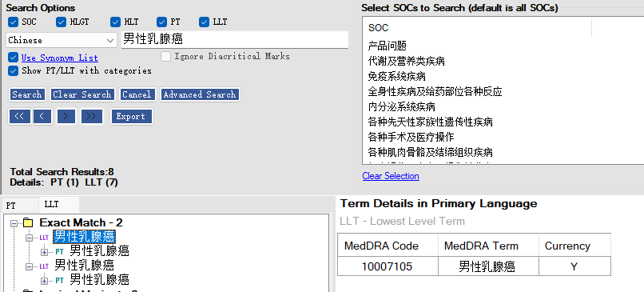Uncheck the SOC search level checkbox
Screen dimensions: 644x292
pyautogui.click(x=13, y=22)
